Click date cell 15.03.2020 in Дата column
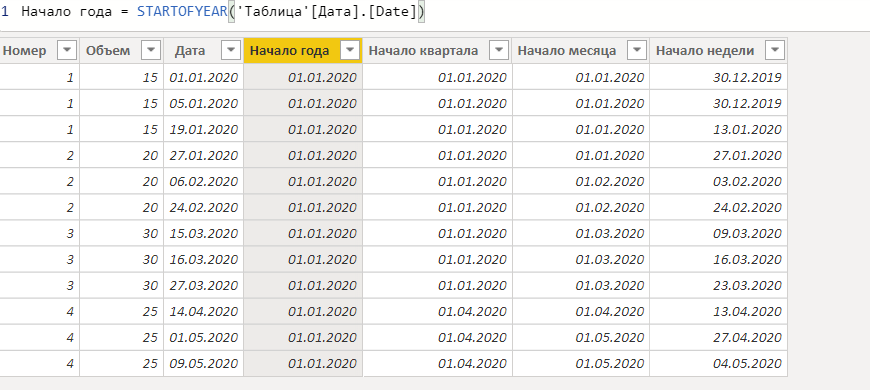Viewport: 870px width, 390px height. 204,234
